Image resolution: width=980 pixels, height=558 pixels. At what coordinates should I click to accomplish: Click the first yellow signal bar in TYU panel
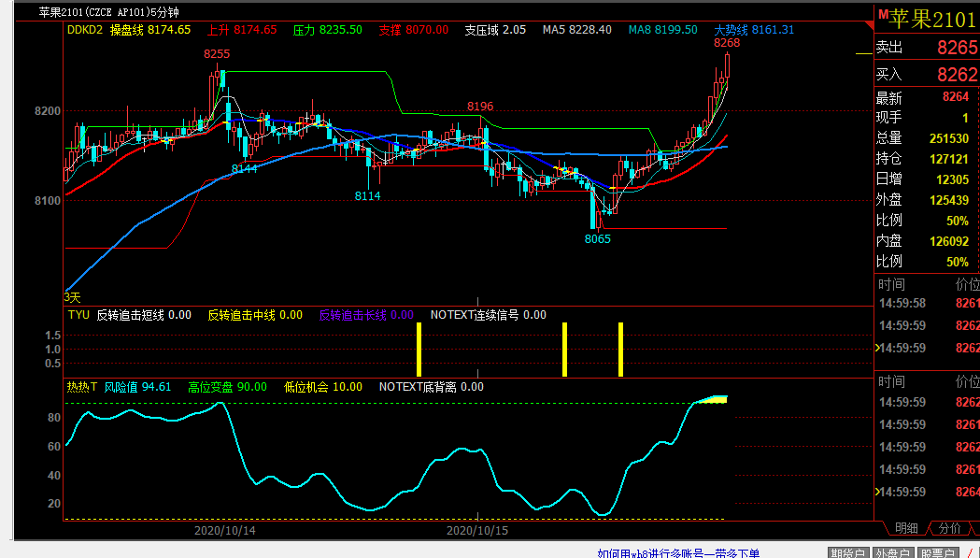click(x=419, y=350)
